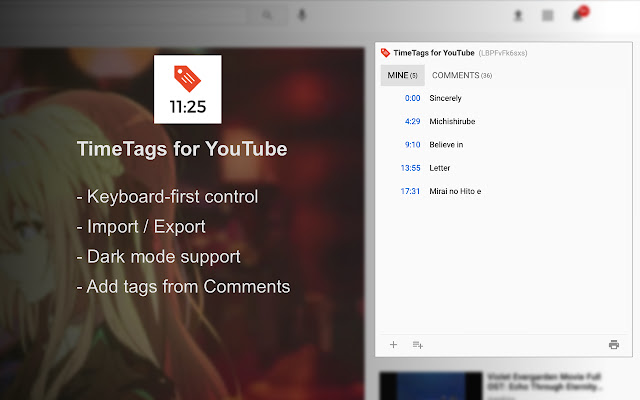The height and width of the screenshot is (400, 640).
Task: Click the print tags printer icon
Action: click(x=614, y=344)
